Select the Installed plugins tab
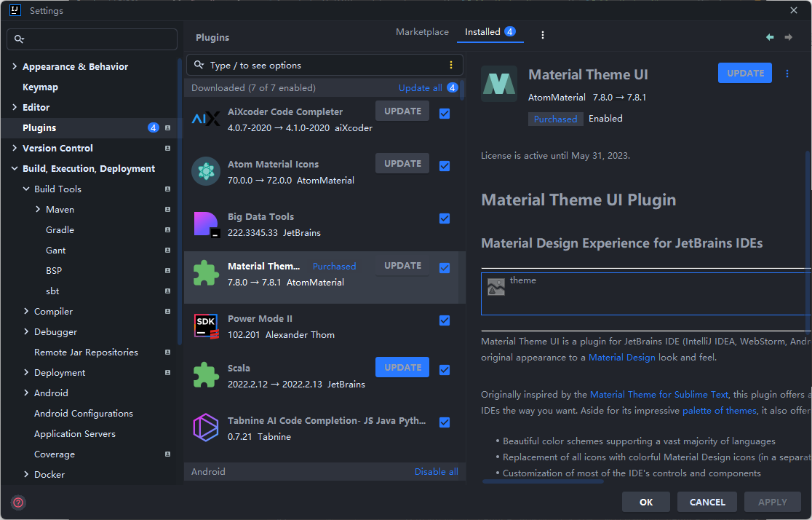 [490, 32]
